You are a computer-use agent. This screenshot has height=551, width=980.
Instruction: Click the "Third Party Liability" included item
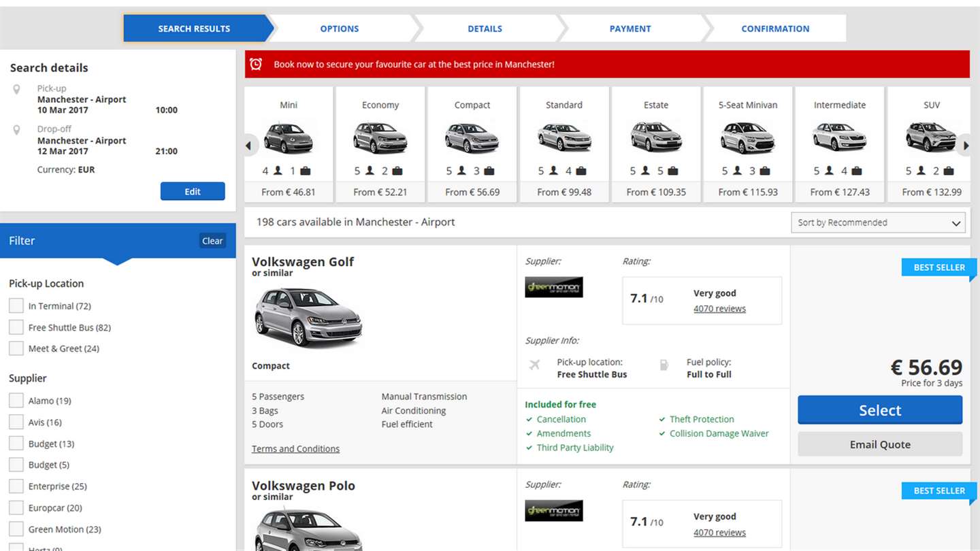point(575,448)
